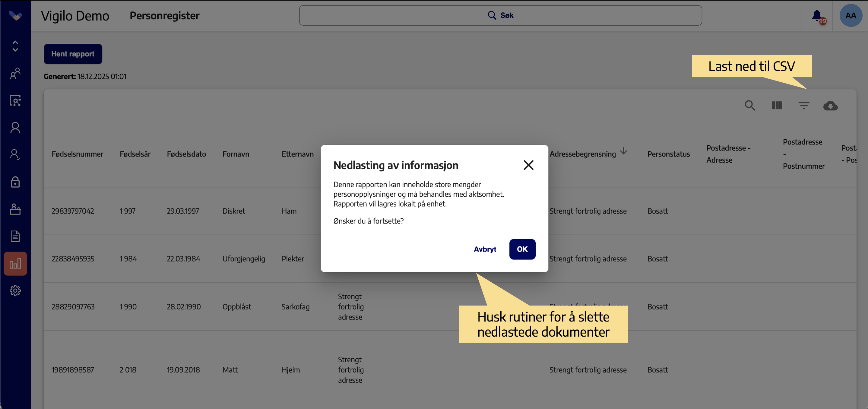Viewport: 868px width, 409px height.
Task: Select Fødselsnummer 19891898587
Action: coord(72,370)
